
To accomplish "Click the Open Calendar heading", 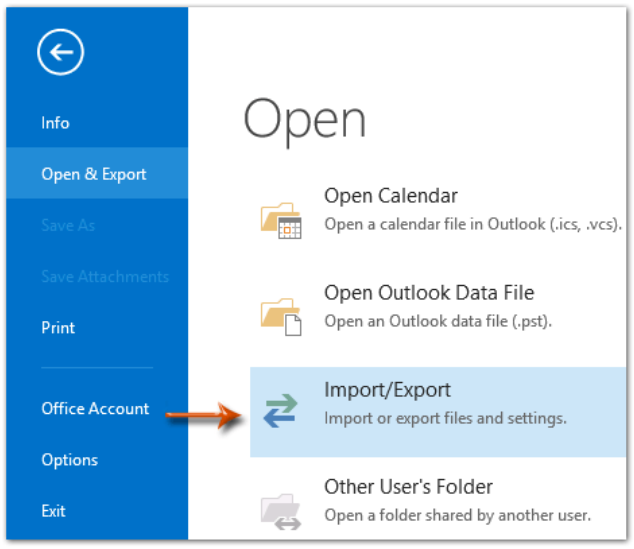I will pyautogui.click(x=391, y=196).
